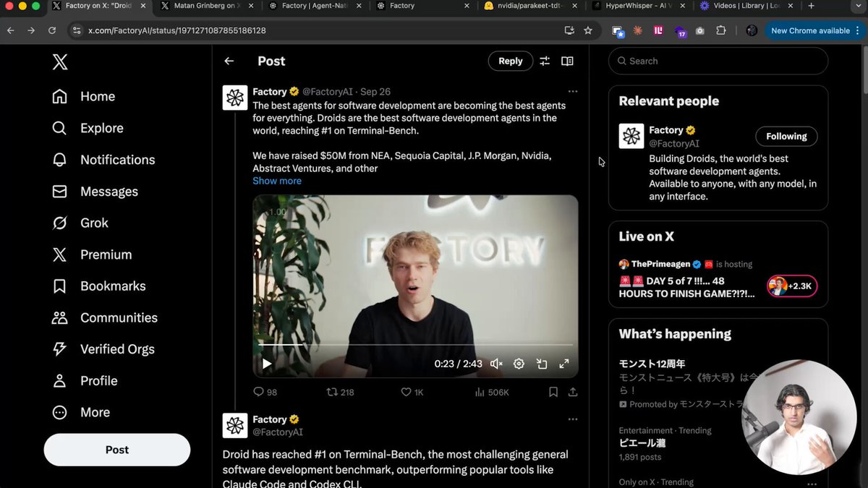Image resolution: width=868 pixels, height=488 pixels.
Task: Open the @FactoryAI profile link
Action: point(326,91)
